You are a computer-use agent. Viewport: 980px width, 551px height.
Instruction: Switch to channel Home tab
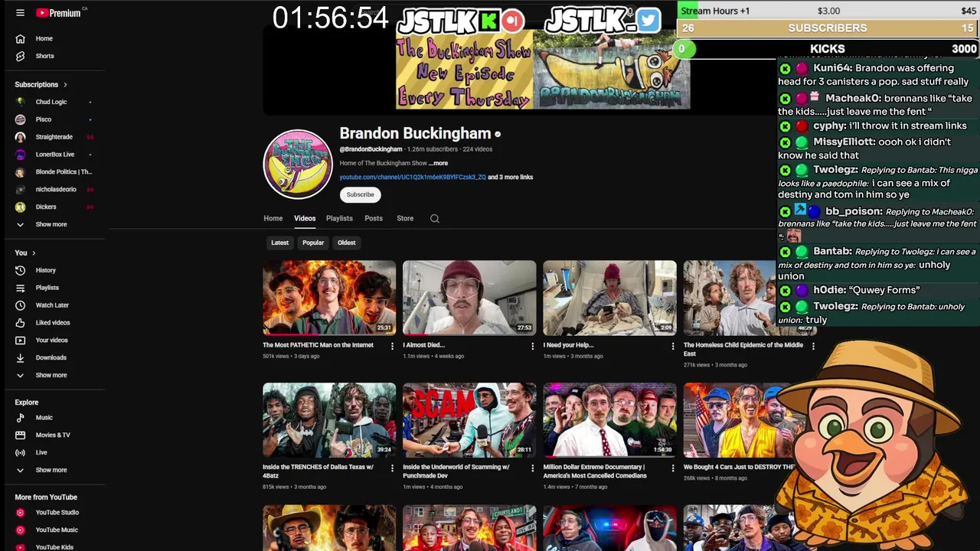tap(273, 218)
